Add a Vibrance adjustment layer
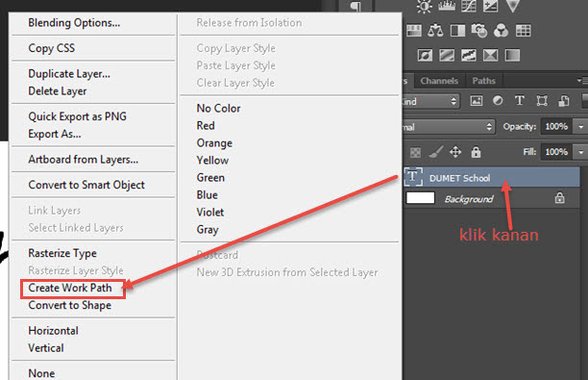This screenshot has height=380, width=588. point(513,6)
